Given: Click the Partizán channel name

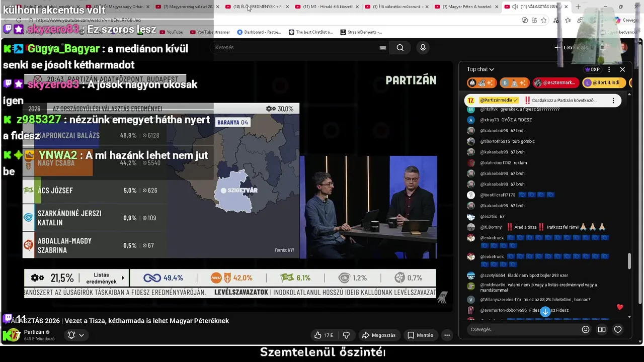Looking at the screenshot, I should tap(34, 332).
